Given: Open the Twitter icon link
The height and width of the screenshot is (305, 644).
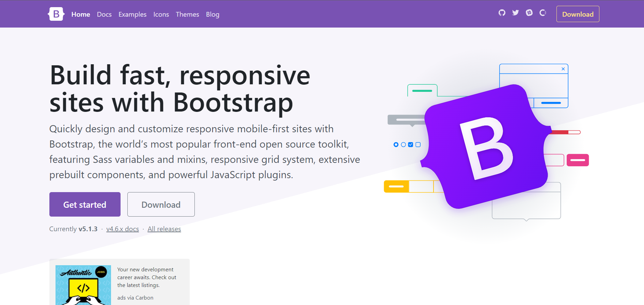Looking at the screenshot, I should 516,13.
